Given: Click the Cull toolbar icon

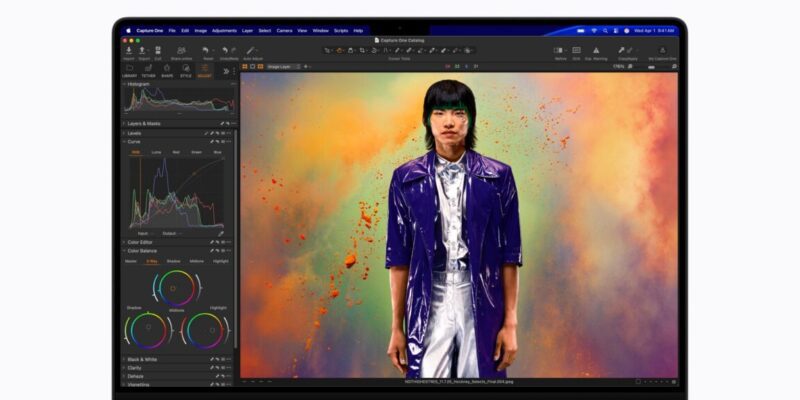Looking at the screenshot, I should click(158, 51).
